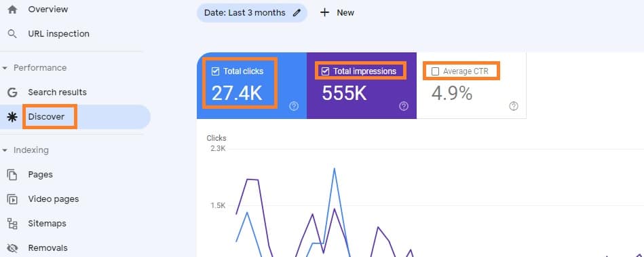Image resolution: width=644 pixels, height=257 pixels.
Task: Click the Performance section heading
Action: (40, 68)
